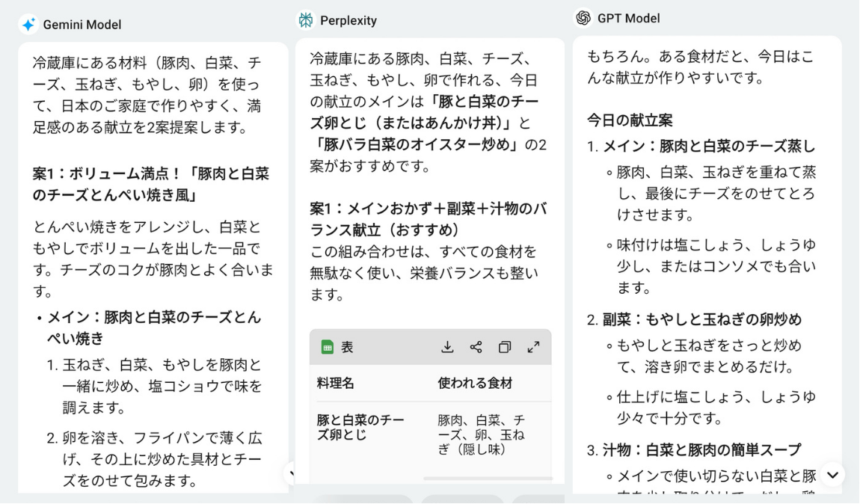Click the GPT Model title label
The height and width of the screenshot is (504, 860).
click(x=628, y=18)
